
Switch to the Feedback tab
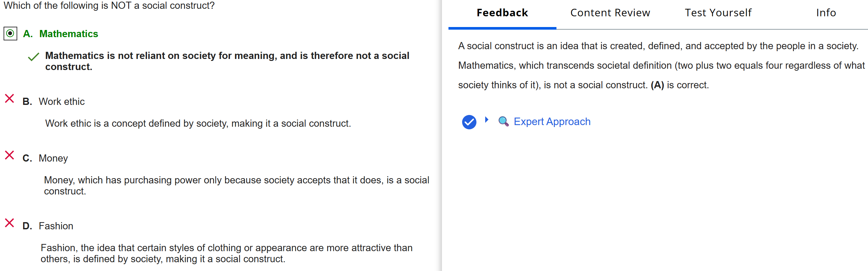tap(502, 13)
